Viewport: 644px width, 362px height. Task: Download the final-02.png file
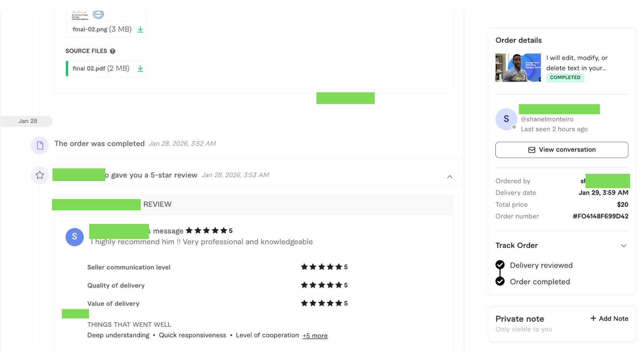coord(140,29)
